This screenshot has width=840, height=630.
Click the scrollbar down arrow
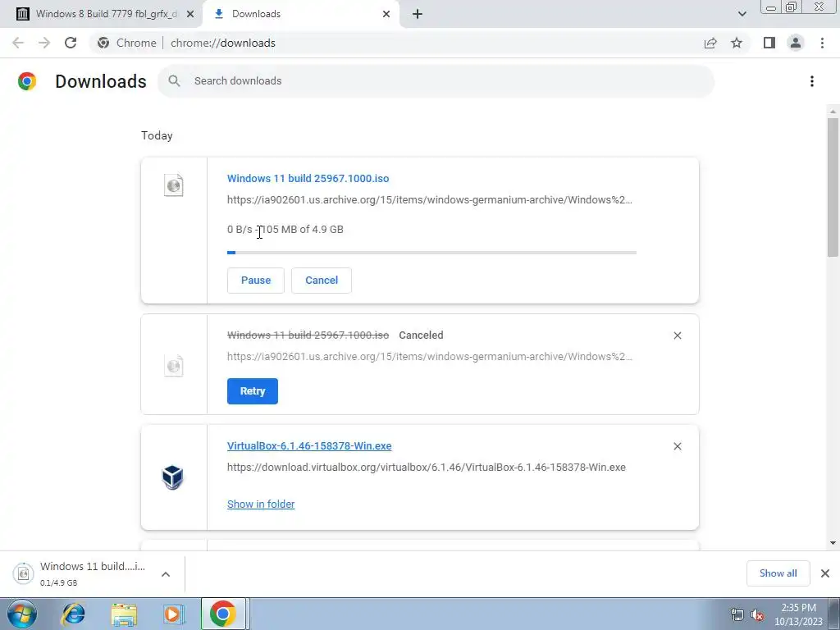click(x=833, y=543)
